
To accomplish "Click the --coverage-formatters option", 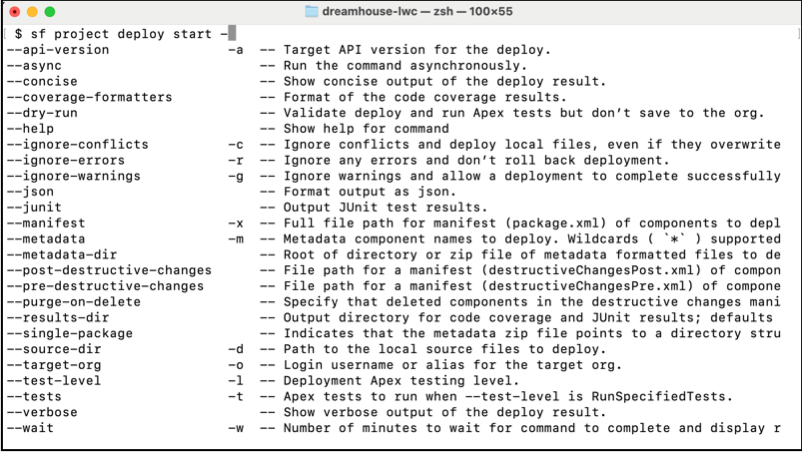I will coord(88,97).
